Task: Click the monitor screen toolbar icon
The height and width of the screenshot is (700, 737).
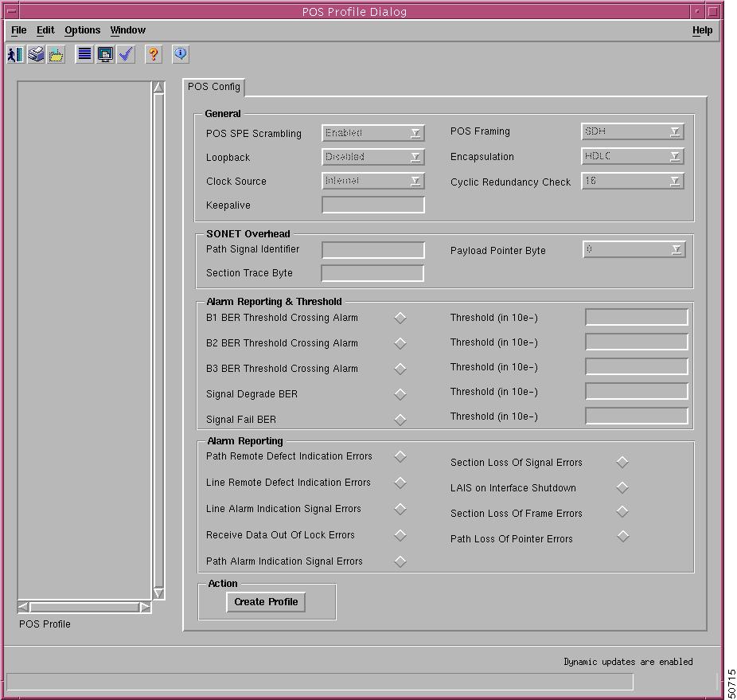Action: click(x=105, y=55)
